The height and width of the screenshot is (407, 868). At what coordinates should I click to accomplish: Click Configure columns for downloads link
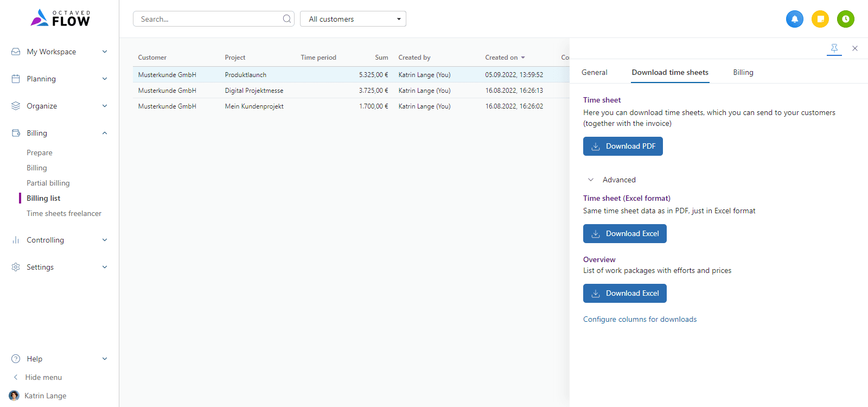click(640, 319)
